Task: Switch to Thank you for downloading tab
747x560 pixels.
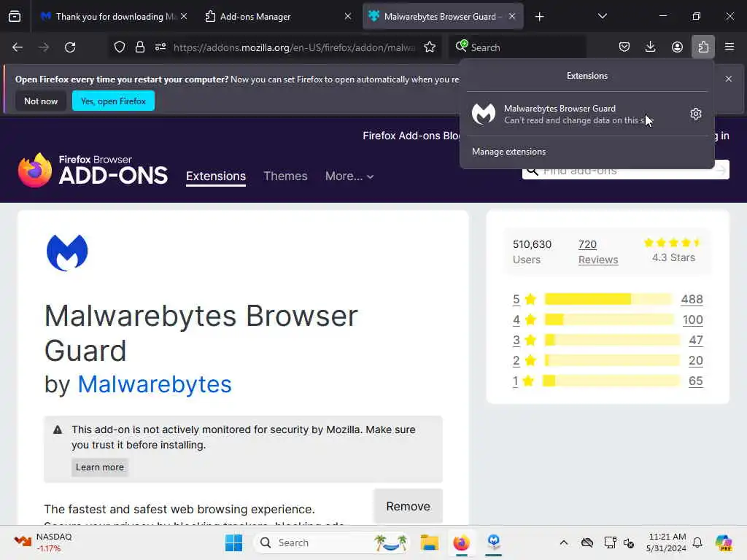Action: 109,17
